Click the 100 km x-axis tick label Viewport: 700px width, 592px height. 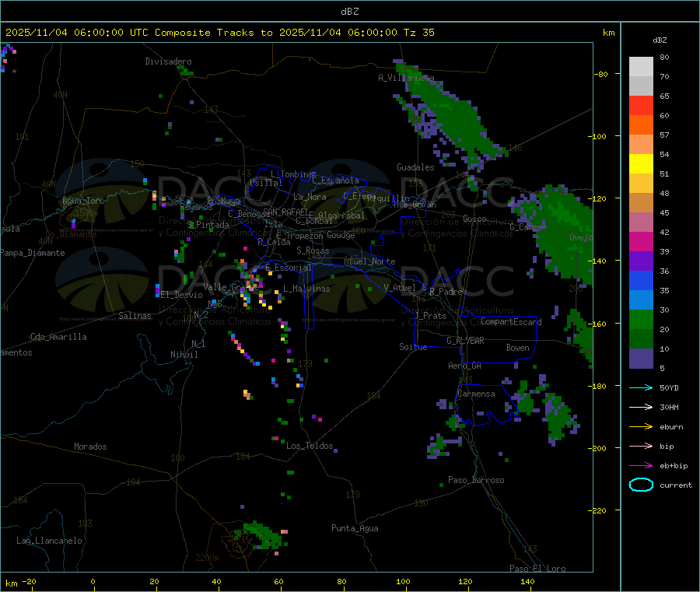click(x=403, y=581)
